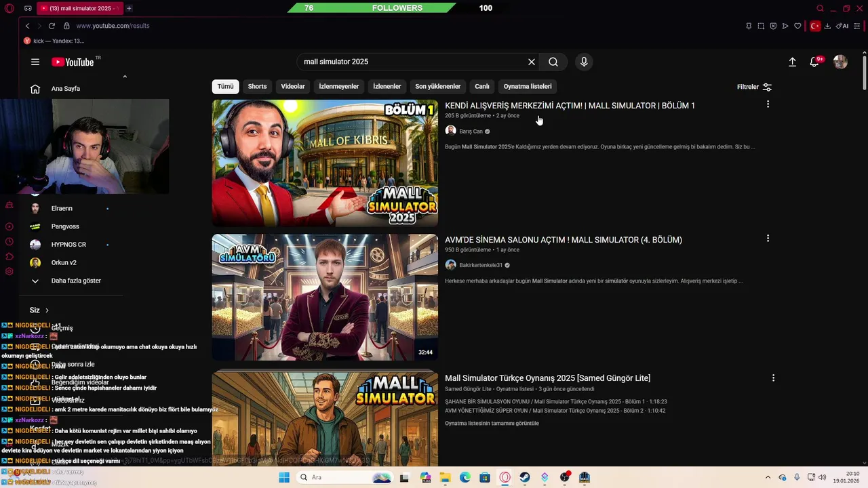This screenshot has height=488, width=868.
Task: Open Opera ad blocker shield icon
Action: [x=773, y=26]
